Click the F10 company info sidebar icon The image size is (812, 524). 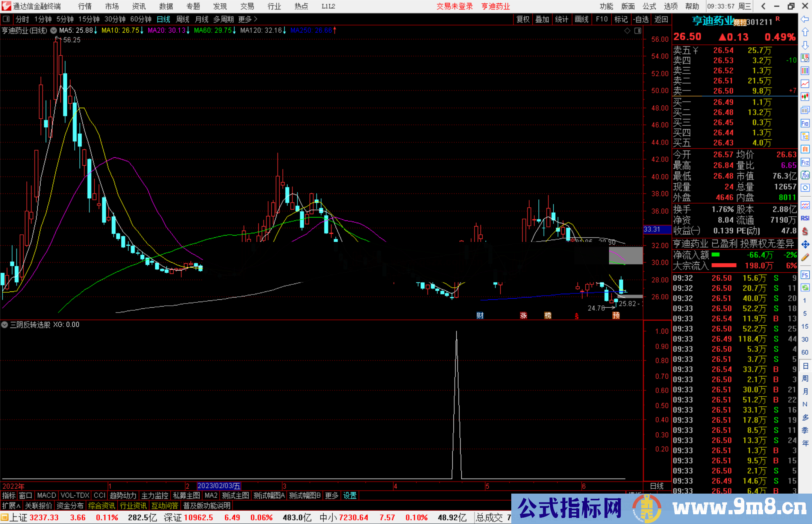point(805,123)
